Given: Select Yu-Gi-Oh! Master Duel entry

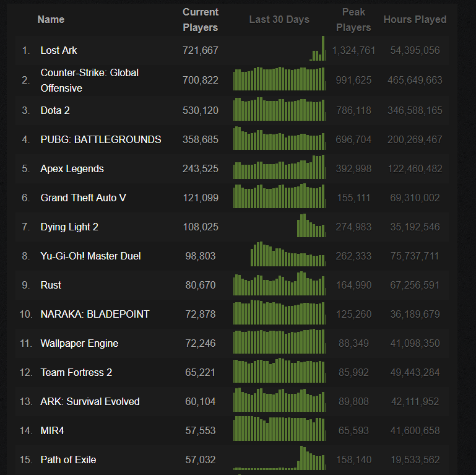Looking at the screenshot, I should pyautogui.click(x=90, y=256).
